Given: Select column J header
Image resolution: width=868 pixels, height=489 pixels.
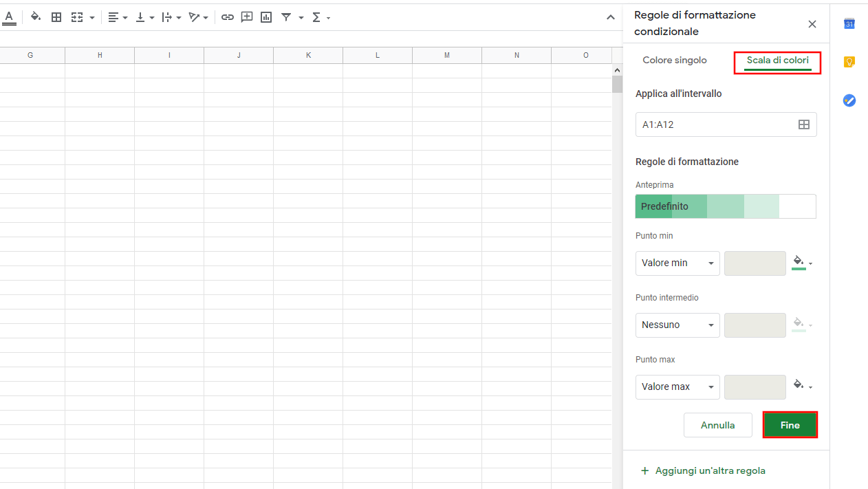Looking at the screenshot, I should (239, 55).
